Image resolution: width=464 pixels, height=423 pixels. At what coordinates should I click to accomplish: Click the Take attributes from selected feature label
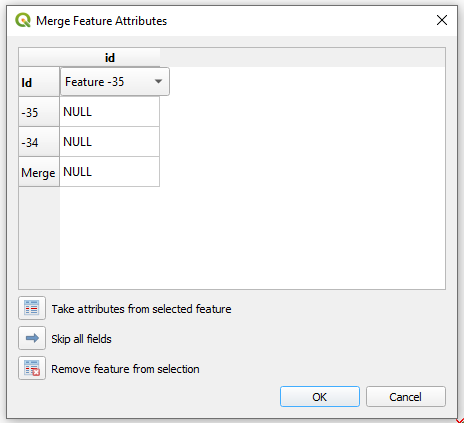tap(141, 309)
